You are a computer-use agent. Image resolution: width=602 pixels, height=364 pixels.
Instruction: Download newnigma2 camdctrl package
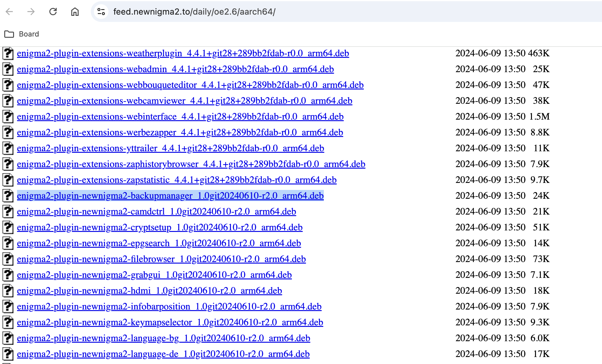point(156,212)
